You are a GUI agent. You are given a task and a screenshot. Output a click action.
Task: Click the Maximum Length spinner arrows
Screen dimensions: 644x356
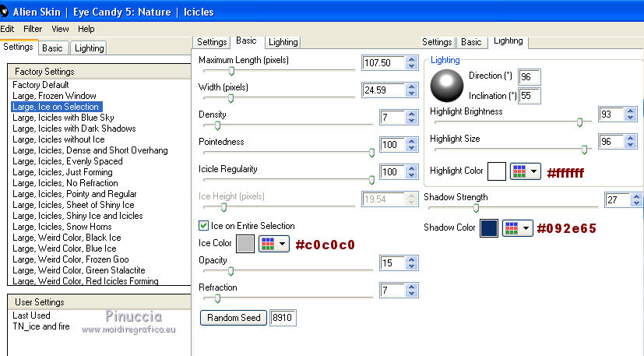click(x=411, y=63)
